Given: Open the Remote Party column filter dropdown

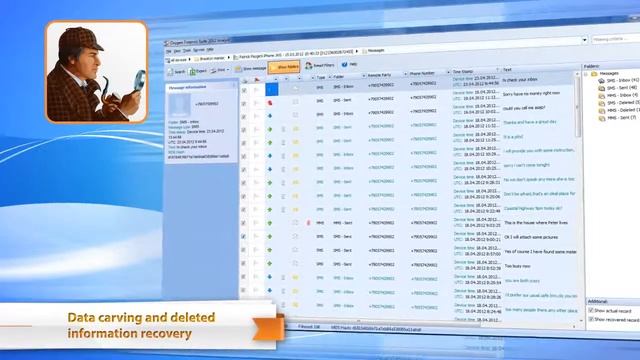Looking at the screenshot, I should tap(405, 74).
